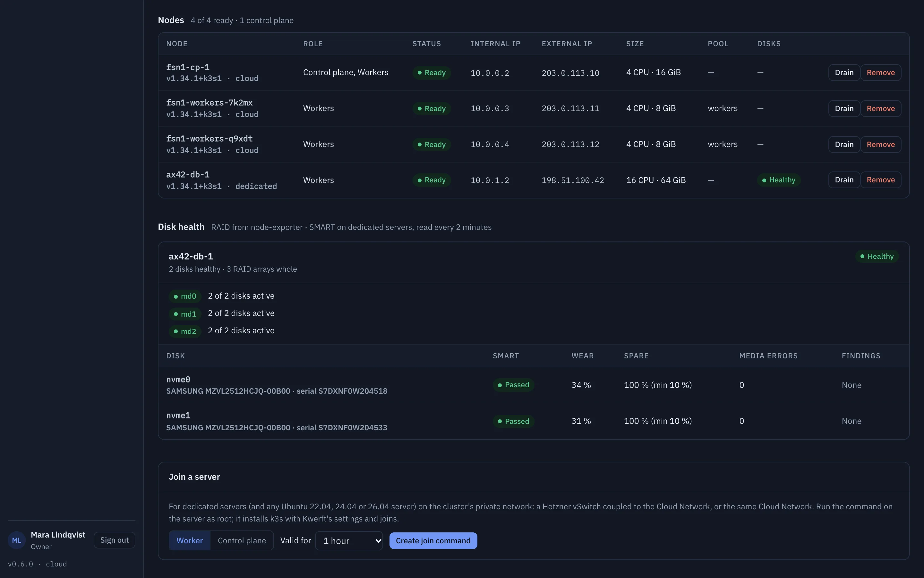Remove node fsn1-workers-q9xdt
Screen dimensions: 924x578
click(x=880, y=144)
